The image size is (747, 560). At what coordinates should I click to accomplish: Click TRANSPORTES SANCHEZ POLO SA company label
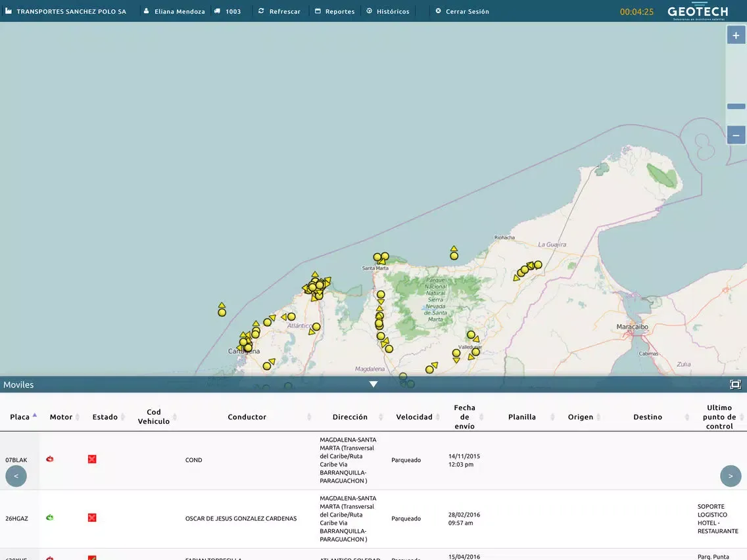tap(72, 11)
